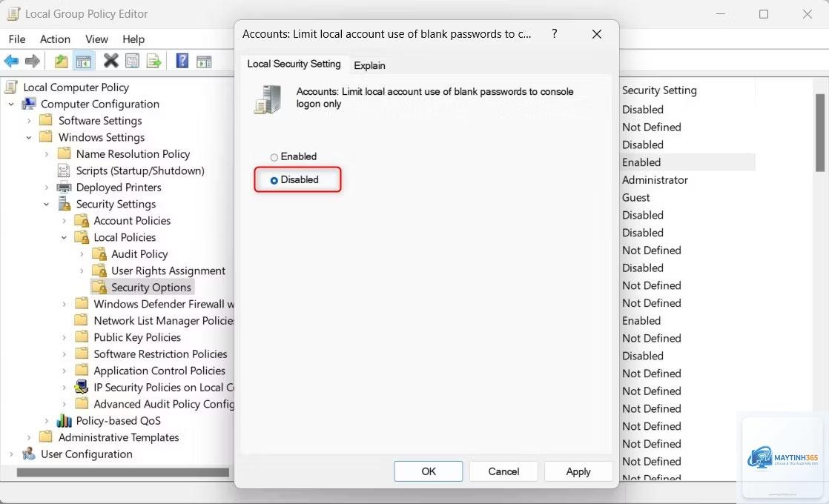Click the Audit Policy lock-folder icon
The height and width of the screenshot is (504, 829).
click(99, 254)
